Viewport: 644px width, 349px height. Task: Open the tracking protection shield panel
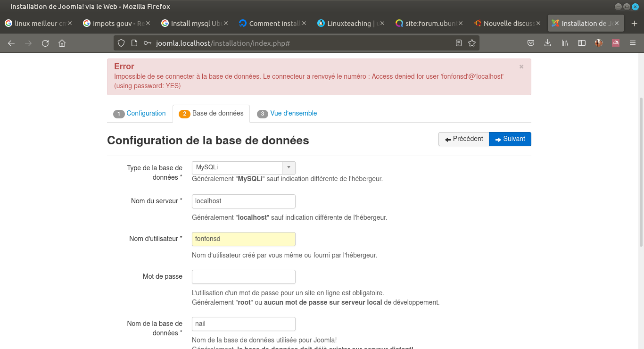click(x=121, y=43)
